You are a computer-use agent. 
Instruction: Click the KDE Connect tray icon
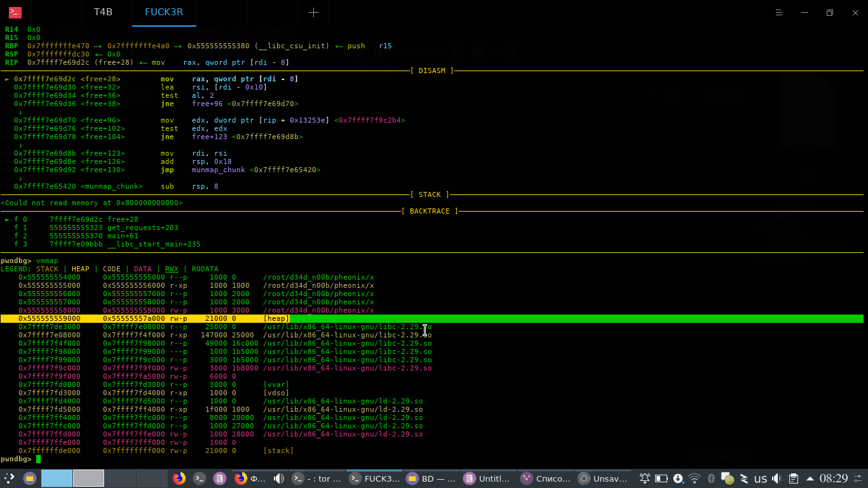coord(744,478)
